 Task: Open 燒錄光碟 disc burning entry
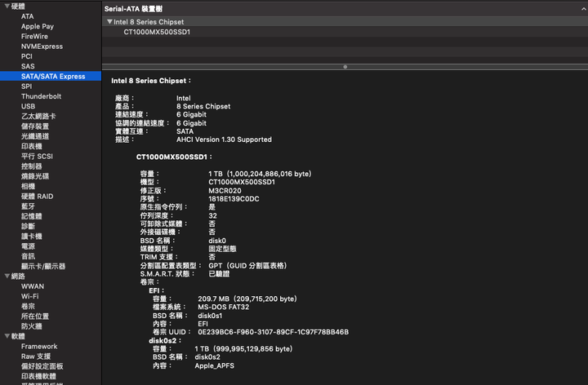coord(35,176)
